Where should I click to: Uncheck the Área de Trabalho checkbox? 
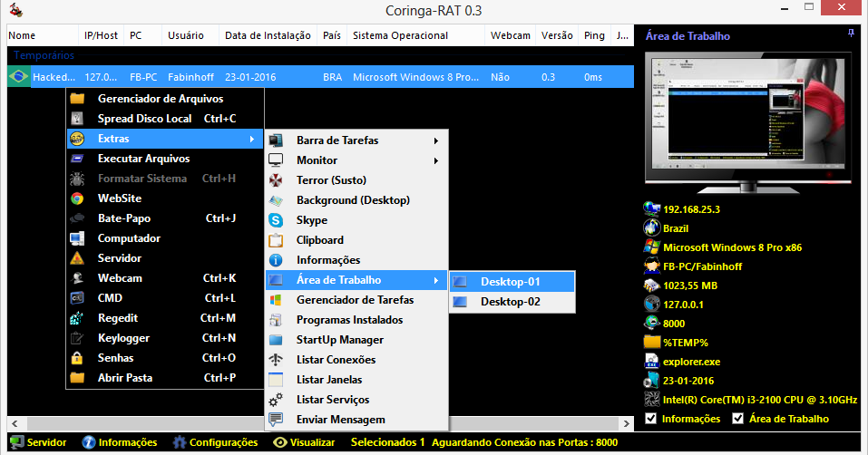[738, 419]
